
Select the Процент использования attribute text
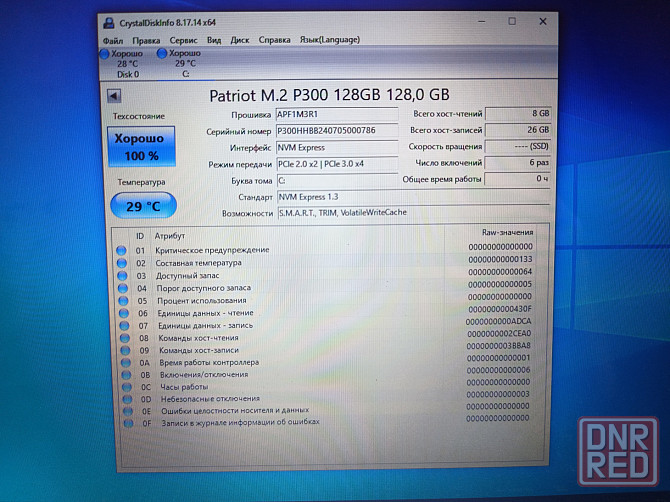(x=202, y=300)
